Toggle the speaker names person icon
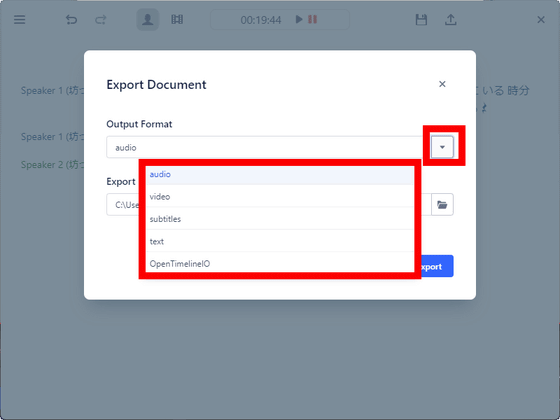 (148, 19)
